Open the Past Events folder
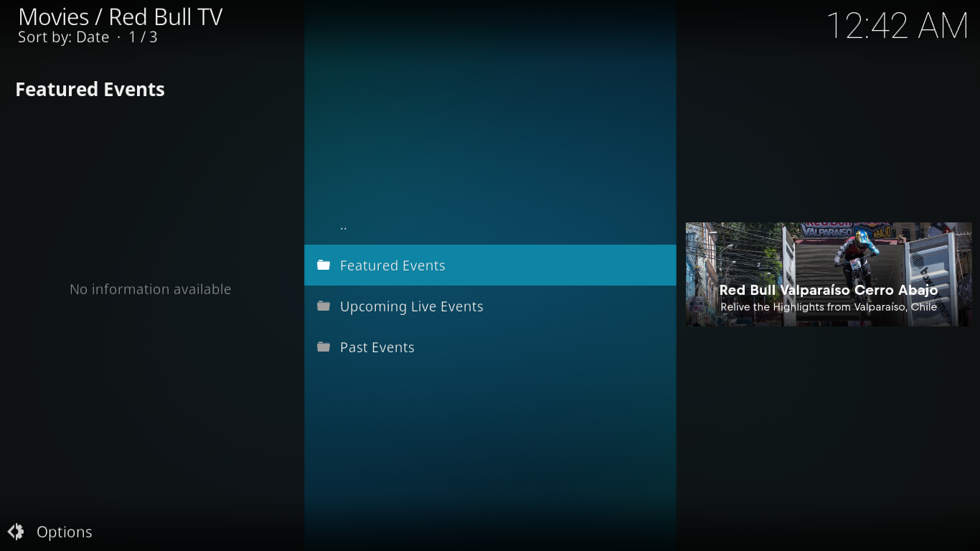 pyautogui.click(x=490, y=347)
